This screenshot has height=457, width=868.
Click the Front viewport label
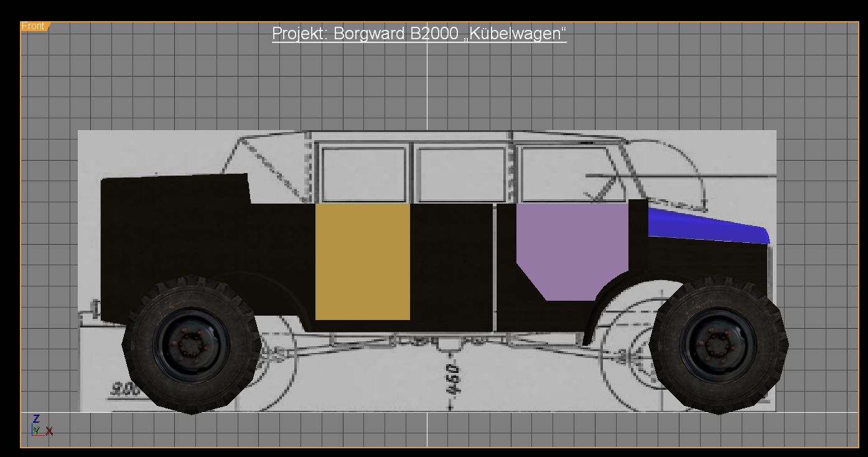coord(35,26)
